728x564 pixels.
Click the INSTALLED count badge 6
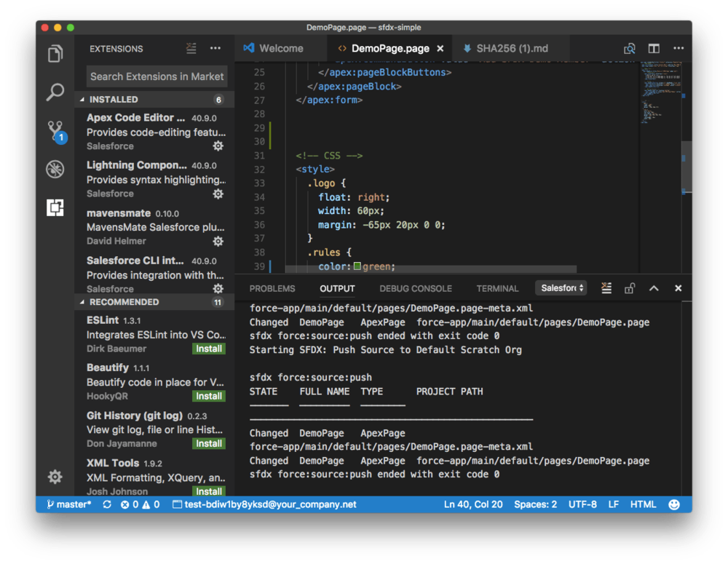[218, 100]
